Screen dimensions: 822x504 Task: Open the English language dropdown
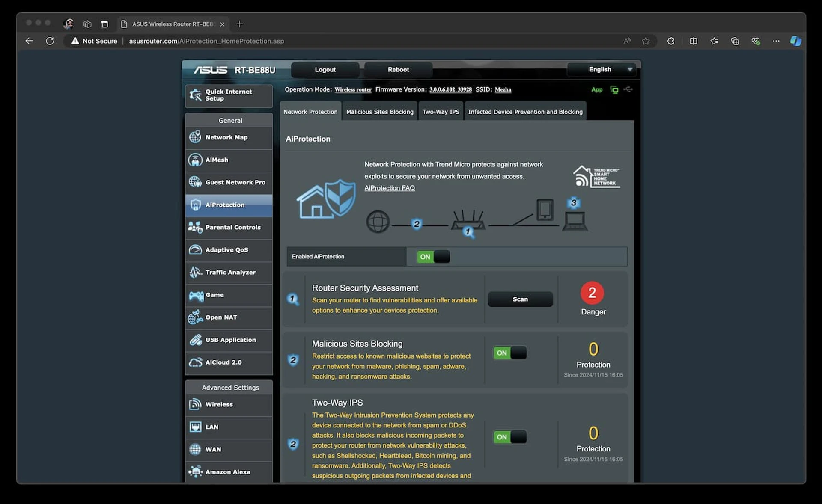[602, 69]
